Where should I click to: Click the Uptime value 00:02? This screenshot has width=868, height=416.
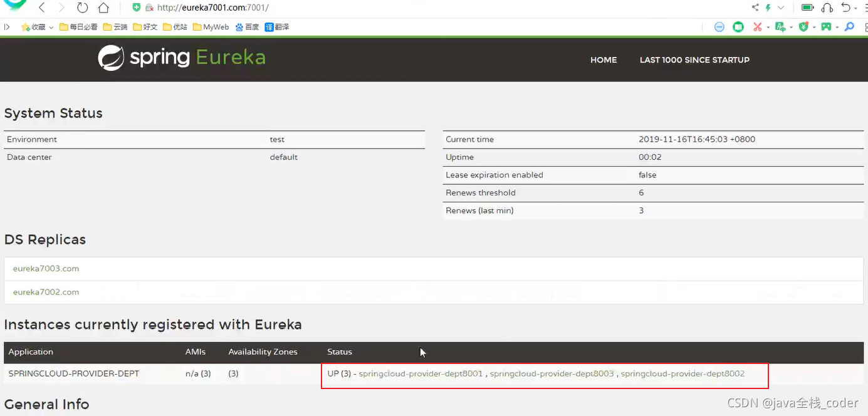coord(650,157)
